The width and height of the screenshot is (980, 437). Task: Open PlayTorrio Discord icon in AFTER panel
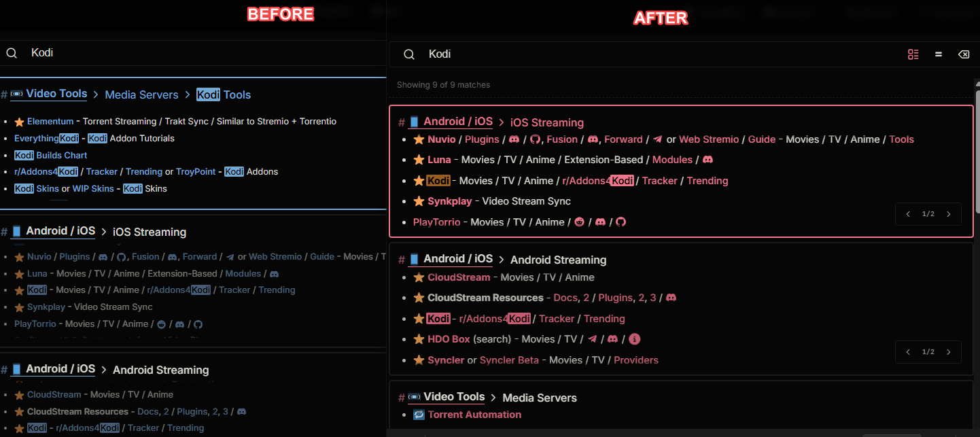(x=600, y=222)
